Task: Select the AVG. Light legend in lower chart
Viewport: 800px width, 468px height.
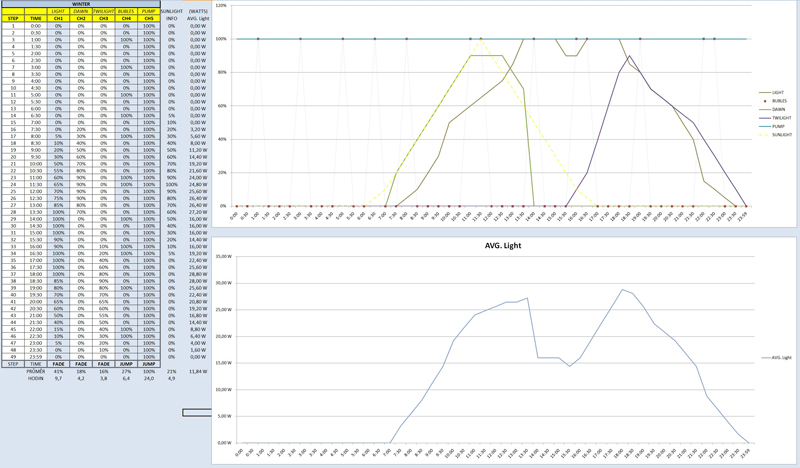Action: click(772, 356)
